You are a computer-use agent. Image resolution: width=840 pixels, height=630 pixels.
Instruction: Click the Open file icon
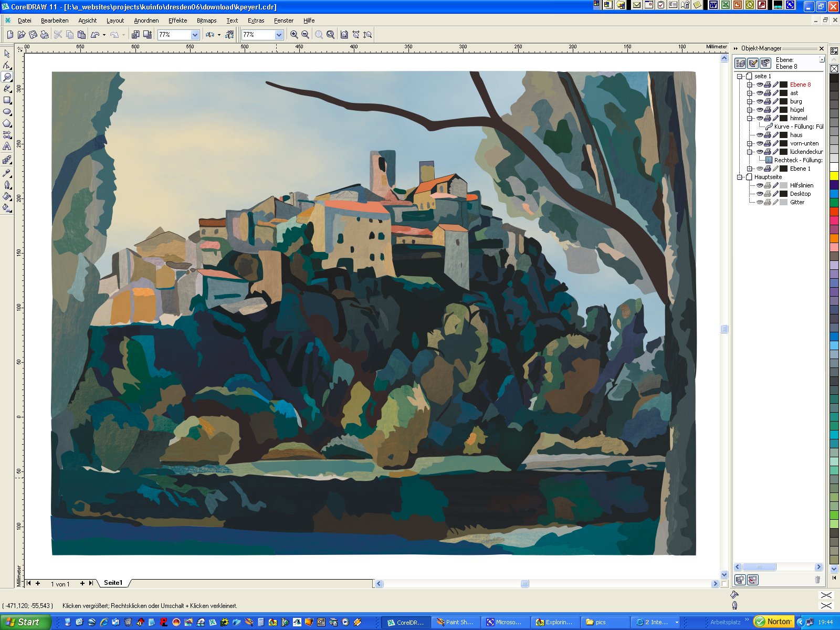[22, 35]
